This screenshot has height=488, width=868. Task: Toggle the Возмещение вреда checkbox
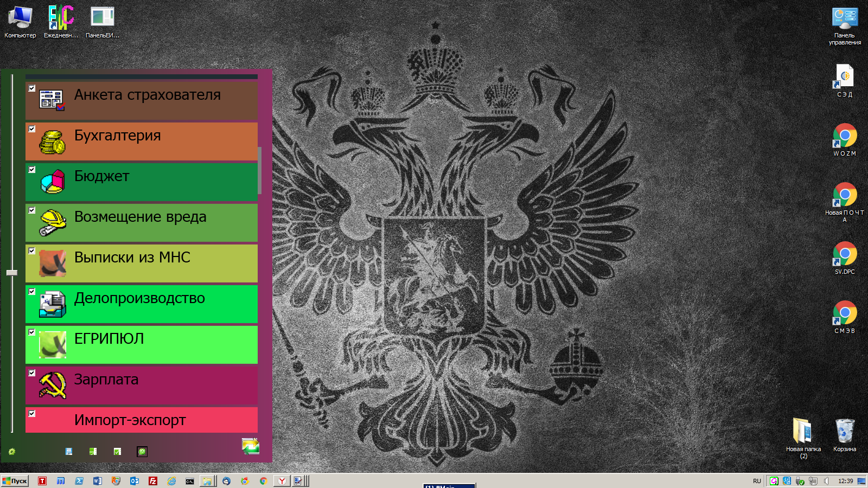(x=32, y=210)
